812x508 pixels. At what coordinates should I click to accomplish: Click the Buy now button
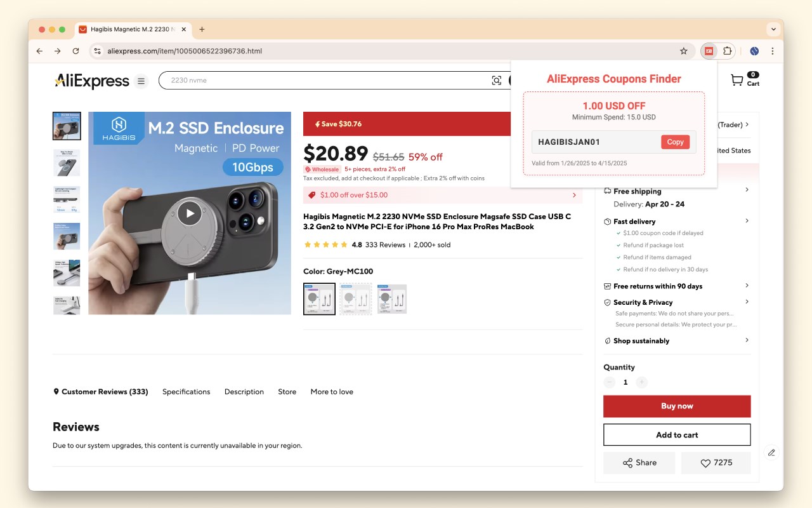[677, 406]
